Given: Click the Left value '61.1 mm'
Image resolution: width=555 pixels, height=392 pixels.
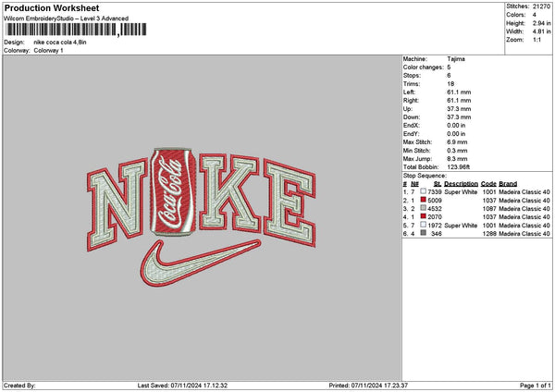Looking at the screenshot, I should 459,92.
